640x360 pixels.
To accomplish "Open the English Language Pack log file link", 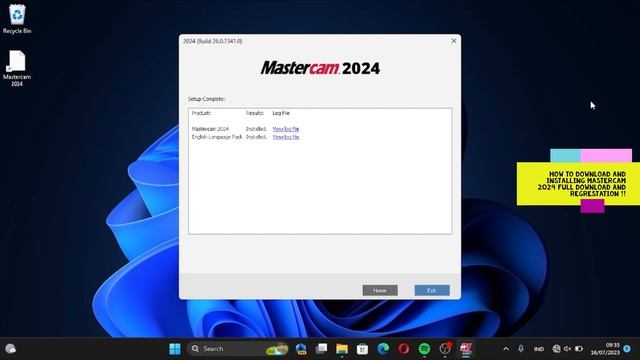I will pyautogui.click(x=286, y=137).
